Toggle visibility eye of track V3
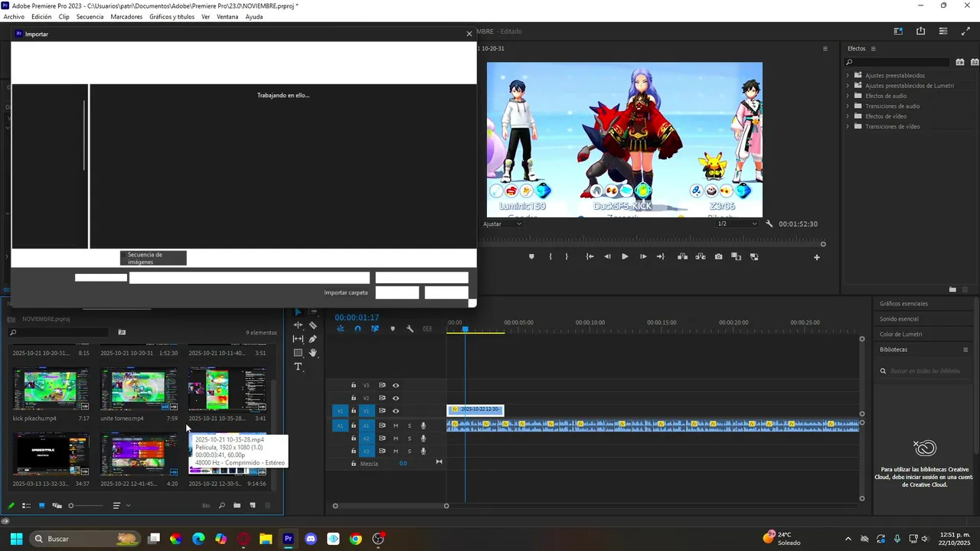 396,386
